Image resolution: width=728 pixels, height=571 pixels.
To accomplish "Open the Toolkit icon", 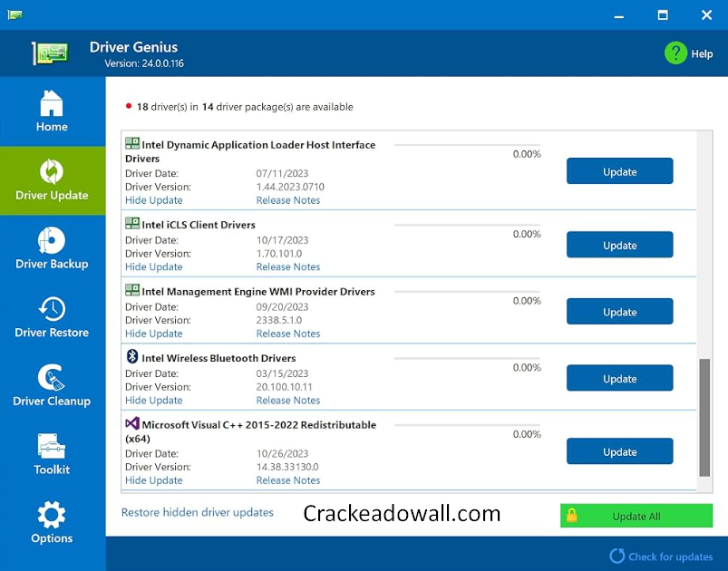I will (52, 446).
